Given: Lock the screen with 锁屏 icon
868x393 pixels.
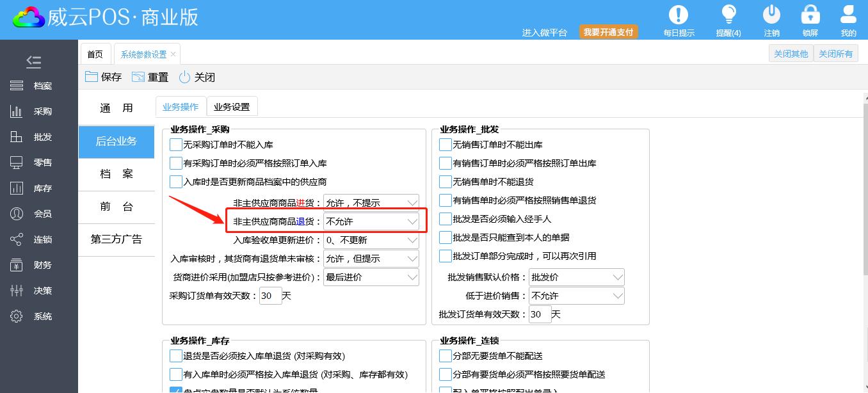Looking at the screenshot, I should click(x=810, y=15).
